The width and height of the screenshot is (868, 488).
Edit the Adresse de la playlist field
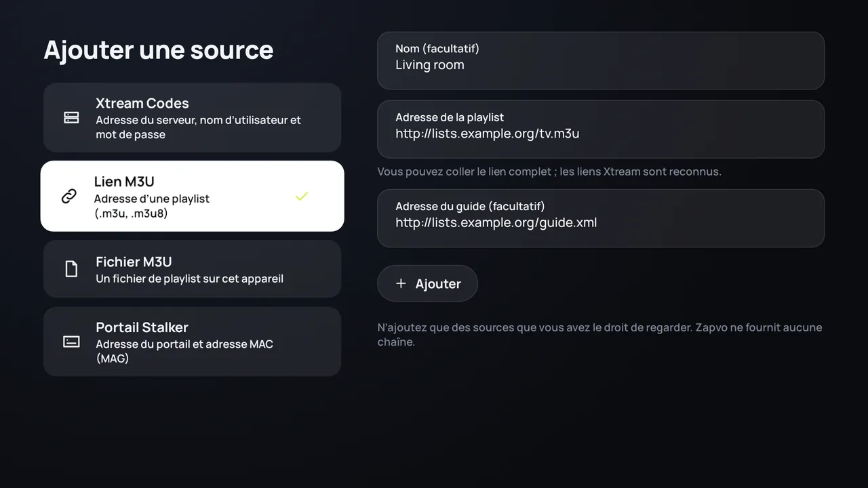601,129
